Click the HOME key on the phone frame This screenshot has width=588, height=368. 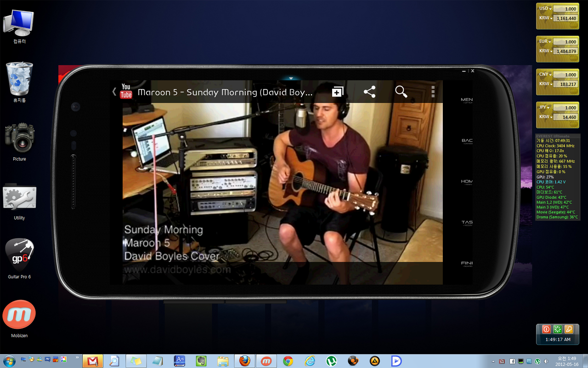point(467,182)
